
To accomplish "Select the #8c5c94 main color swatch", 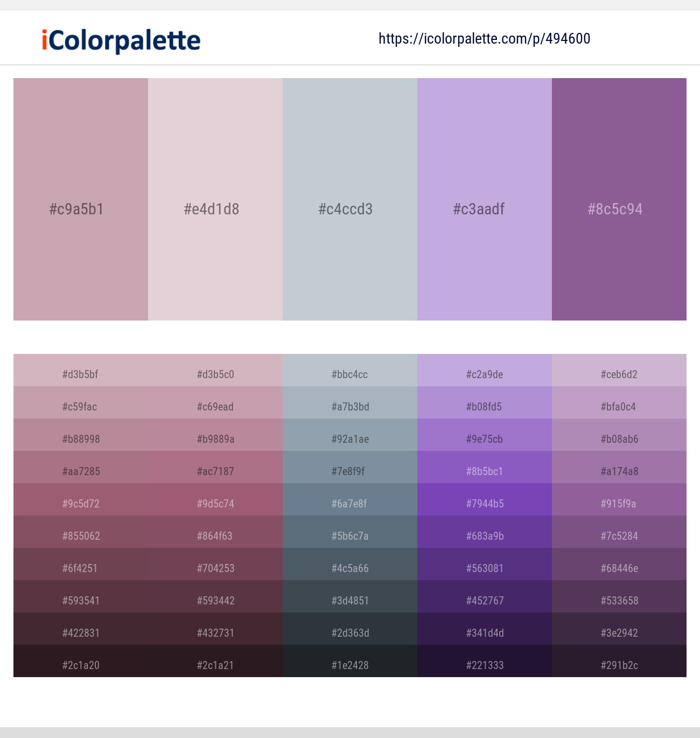I will click(x=619, y=199).
